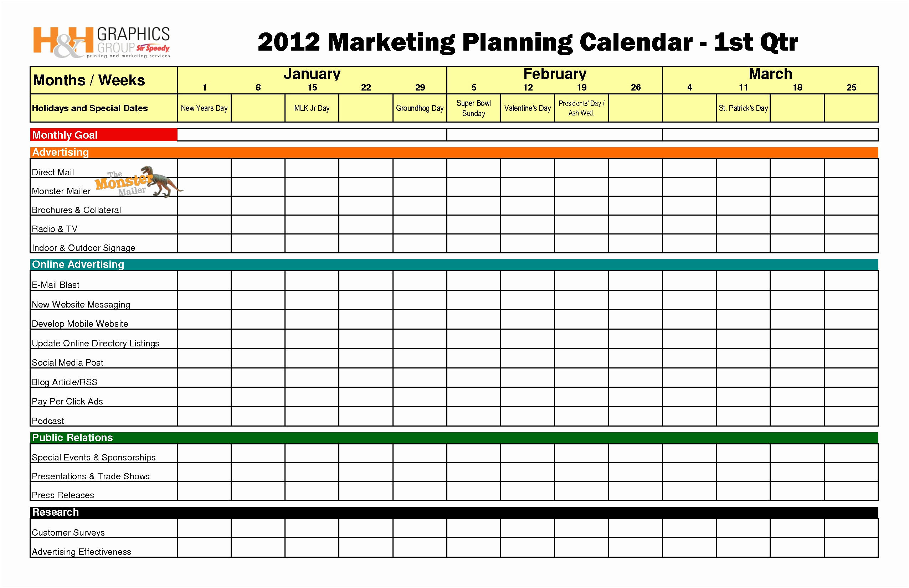Click the St. Patrick's Day cell

click(743, 108)
